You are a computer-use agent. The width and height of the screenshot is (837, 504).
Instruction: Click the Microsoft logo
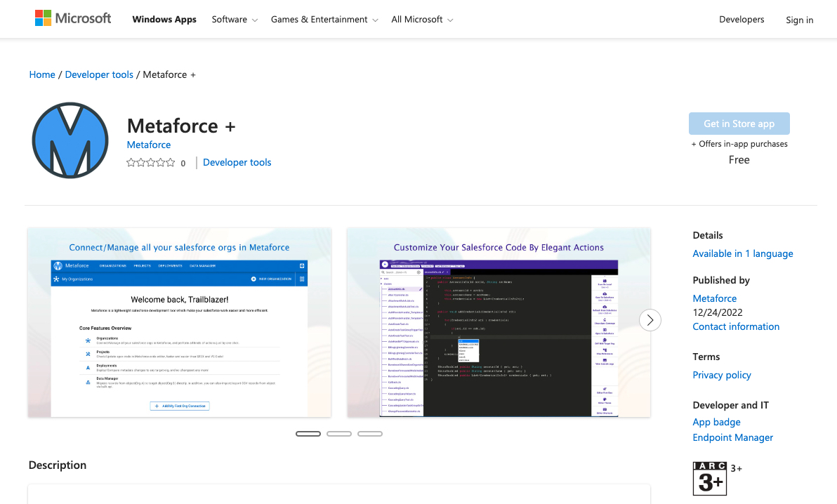pos(73,19)
